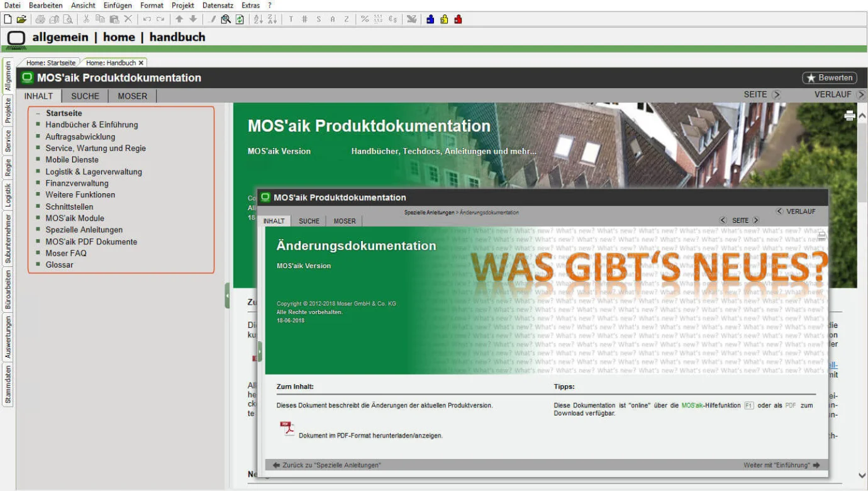
Task: Click the red user lock icon
Action: tap(458, 20)
